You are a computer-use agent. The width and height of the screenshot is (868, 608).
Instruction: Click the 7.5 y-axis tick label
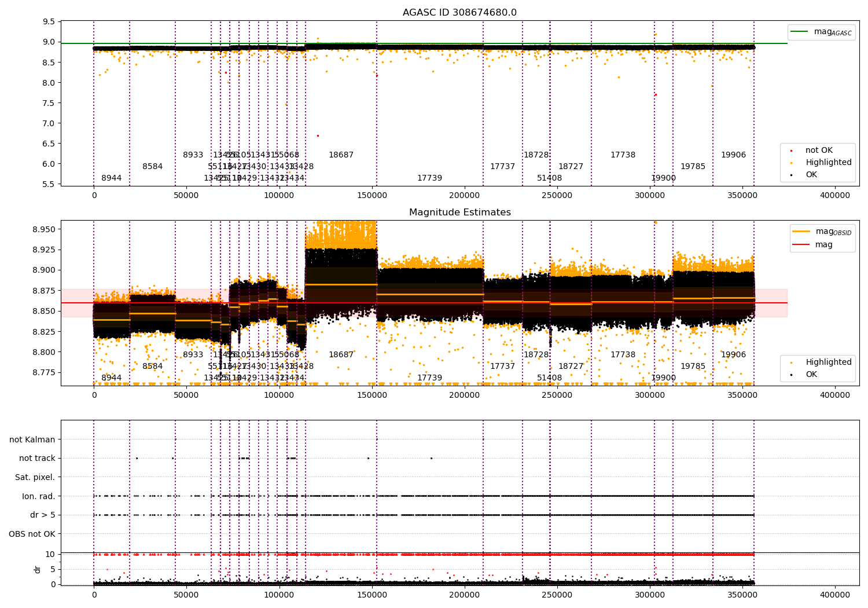pyautogui.click(x=49, y=103)
